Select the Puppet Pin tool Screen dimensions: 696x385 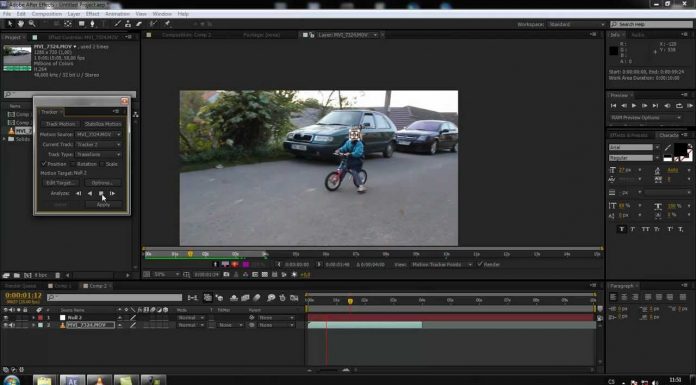(167, 24)
